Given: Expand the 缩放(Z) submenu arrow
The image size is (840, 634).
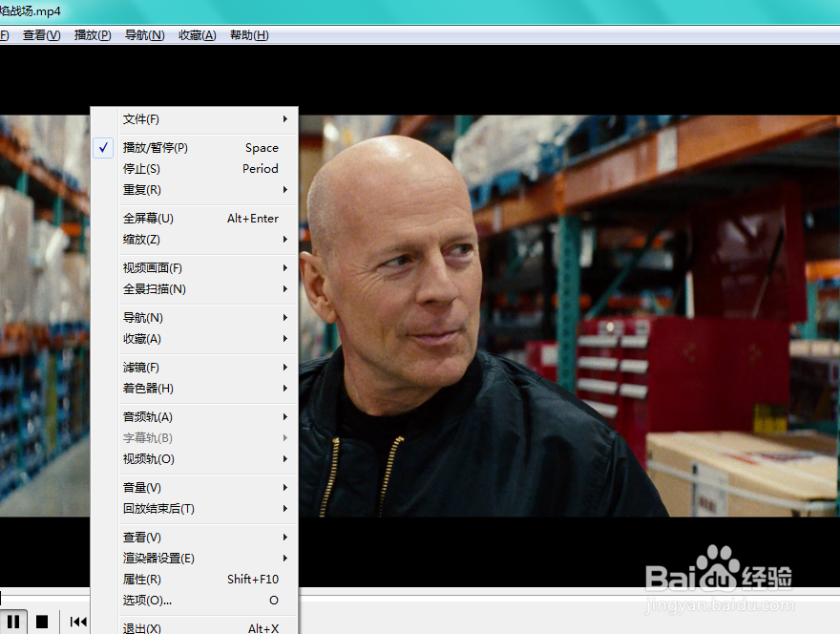Looking at the screenshot, I should pyautogui.click(x=285, y=240).
